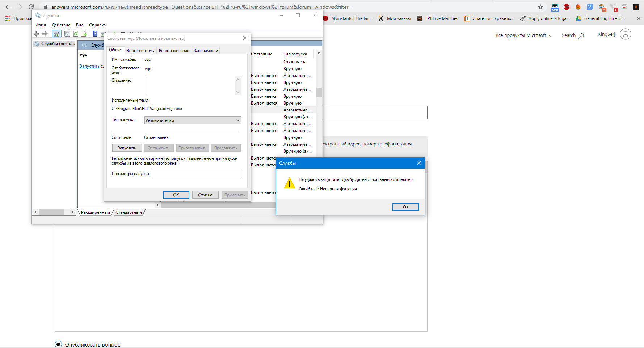Click the stacked Chrome windows extension icon
Image resolution: width=644 pixels, height=348 pixels.
pyautogui.click(x=624, y=7)
